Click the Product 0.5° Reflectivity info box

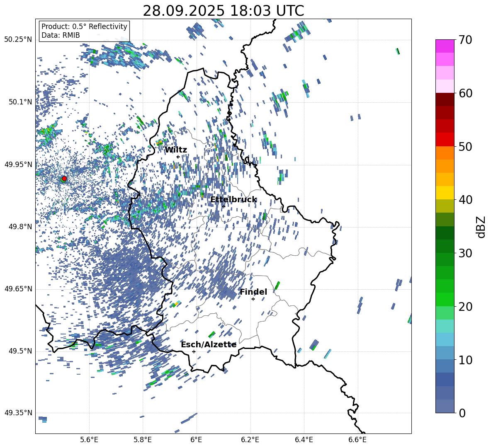pos(84,31)
